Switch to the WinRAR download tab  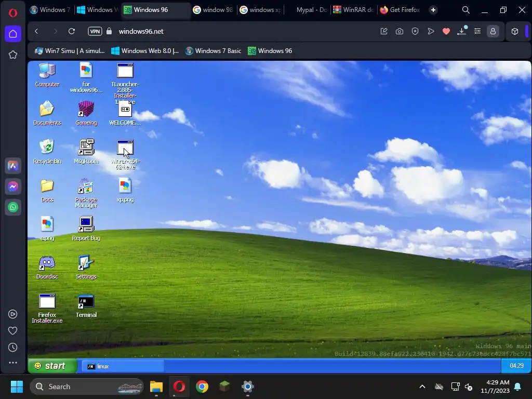(x=353, y=10)
